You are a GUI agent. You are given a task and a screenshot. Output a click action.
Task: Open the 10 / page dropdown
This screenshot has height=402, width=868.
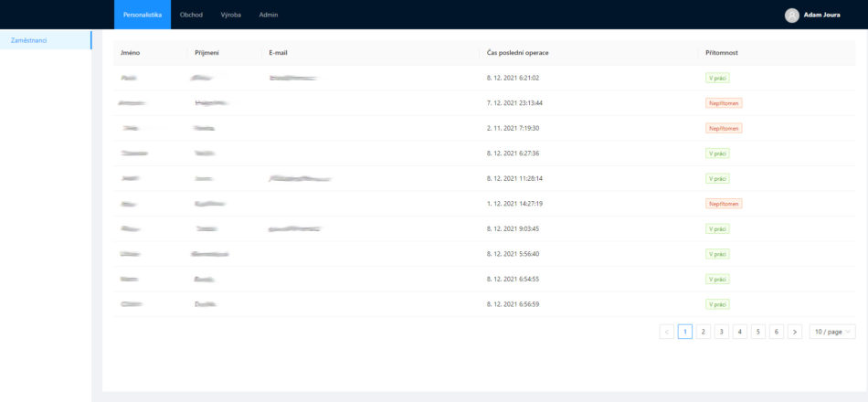click(x=832, y=332)
